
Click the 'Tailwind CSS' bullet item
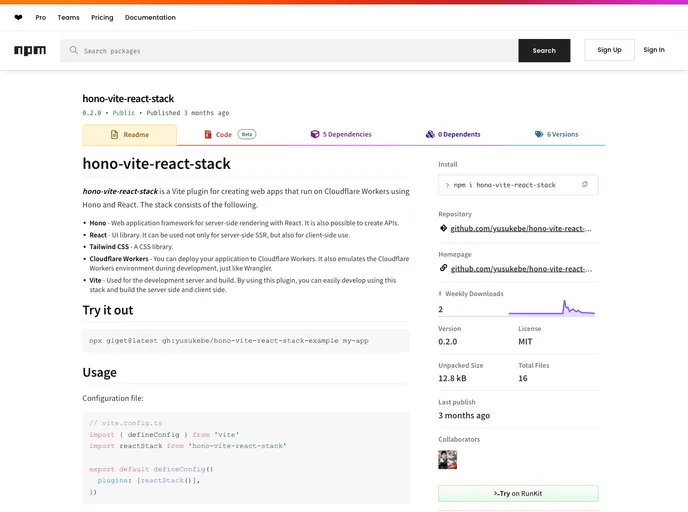point(131,247)
